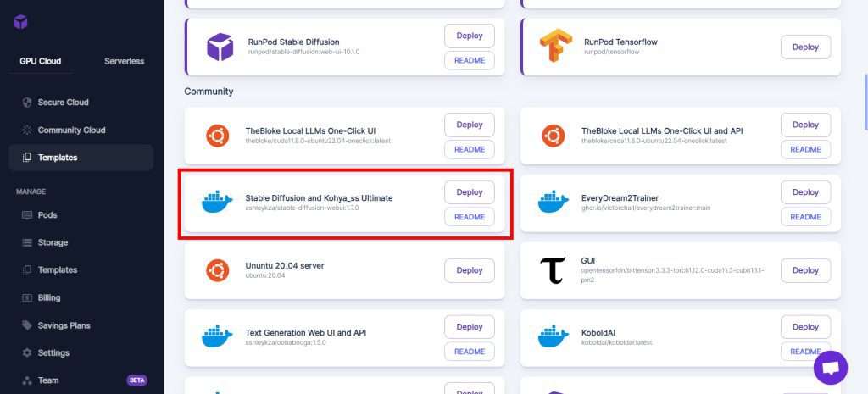868x394 pixels.
Task: Open the Team menu item
Action: point(48,380)
